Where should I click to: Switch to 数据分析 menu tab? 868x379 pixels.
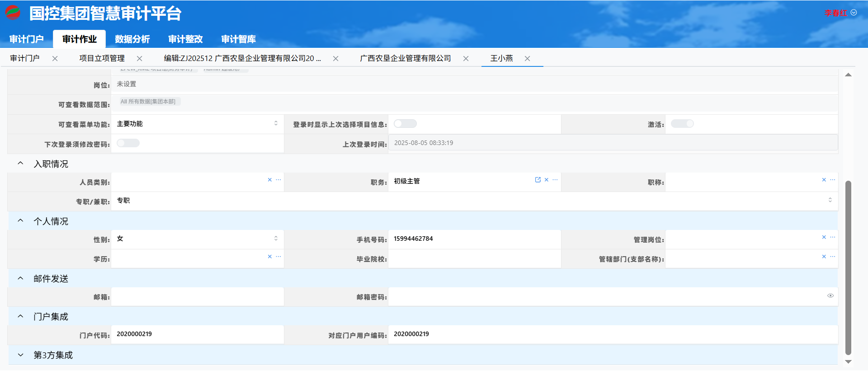coord(132,39)
